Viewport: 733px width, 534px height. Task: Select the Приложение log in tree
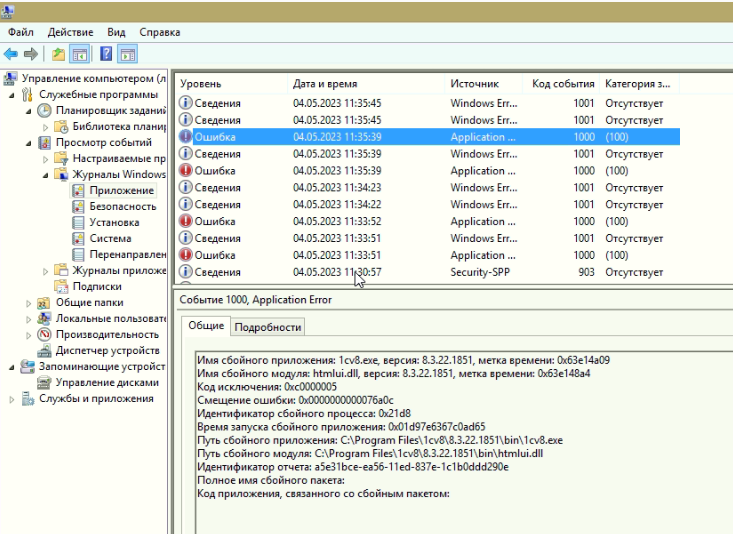pos(122,190)
